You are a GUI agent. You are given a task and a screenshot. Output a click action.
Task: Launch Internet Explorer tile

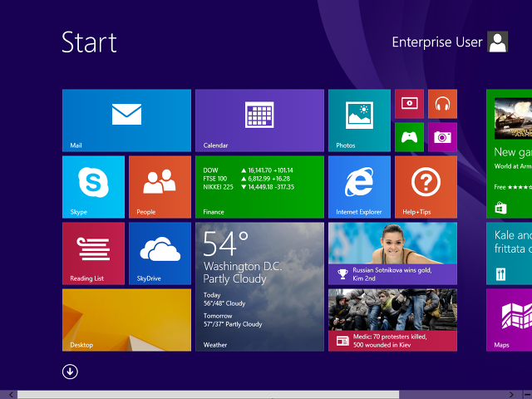tap(359, 187)
